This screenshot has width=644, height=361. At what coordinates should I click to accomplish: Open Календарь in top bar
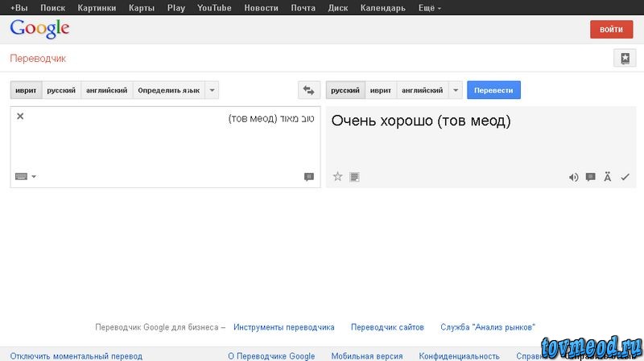(383, 8)
